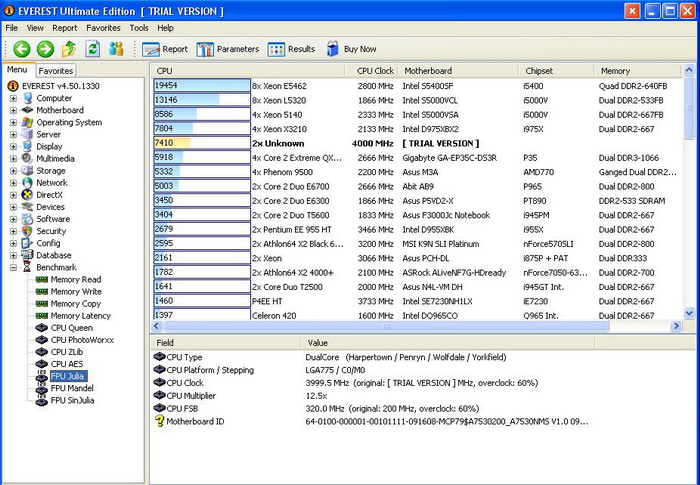The width and height of the screenshot is (700, 485).
Task: Click the Memory Read RAM module icon
Action: tap(42, 279)
